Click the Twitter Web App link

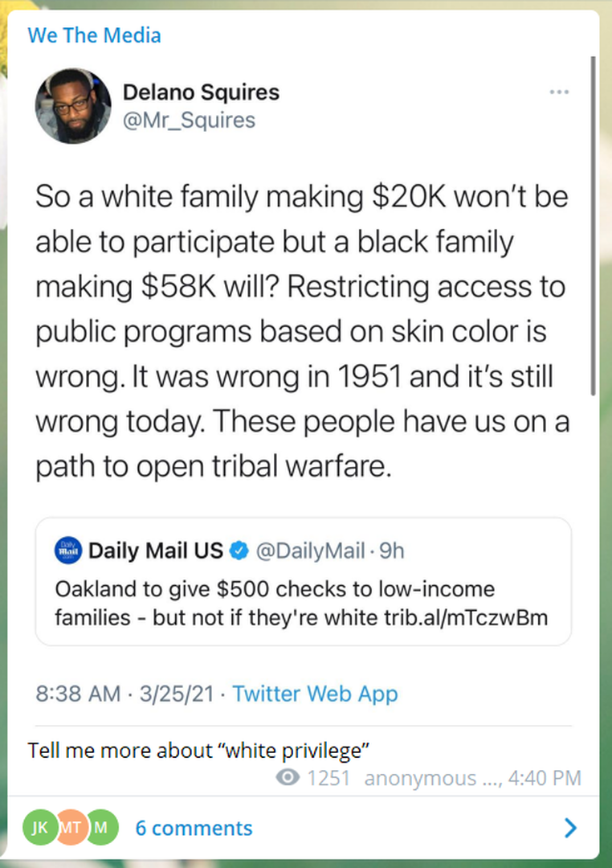(315, 694)
